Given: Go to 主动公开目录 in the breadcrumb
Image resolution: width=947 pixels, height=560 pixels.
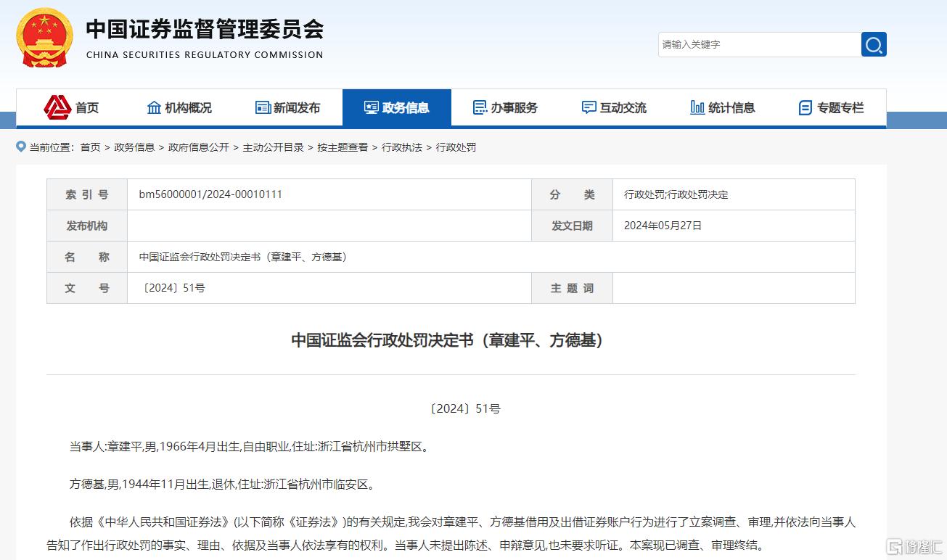Looking at the screenshot, I should (x=274, y=147).
